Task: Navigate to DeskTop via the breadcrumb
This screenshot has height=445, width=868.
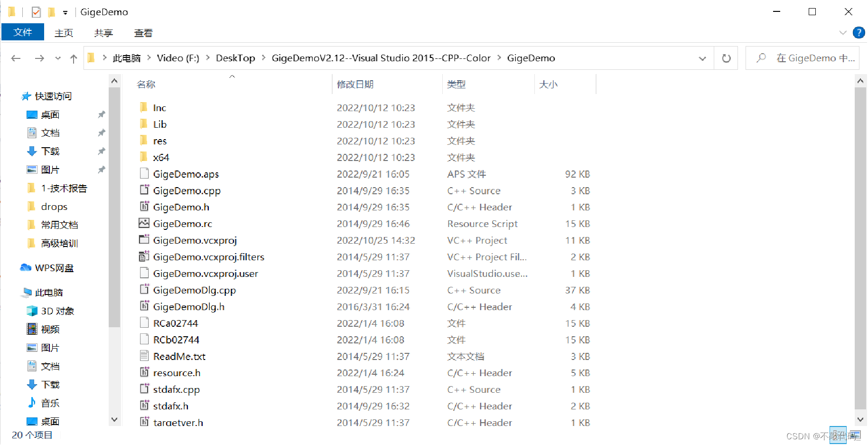Action: [x=235, y=58]
